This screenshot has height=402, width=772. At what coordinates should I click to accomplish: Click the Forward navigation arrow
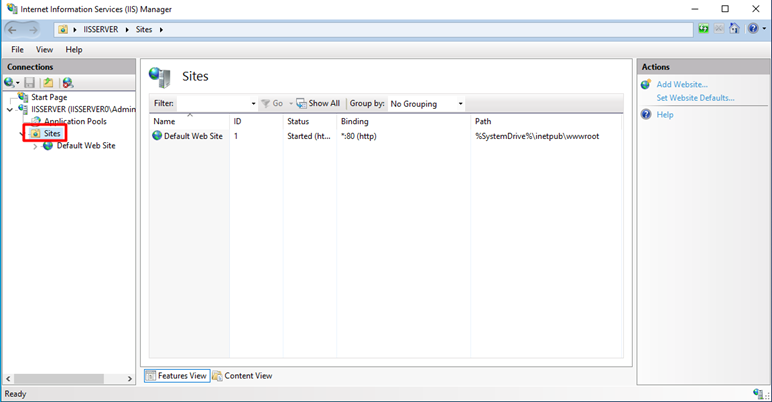32,30
